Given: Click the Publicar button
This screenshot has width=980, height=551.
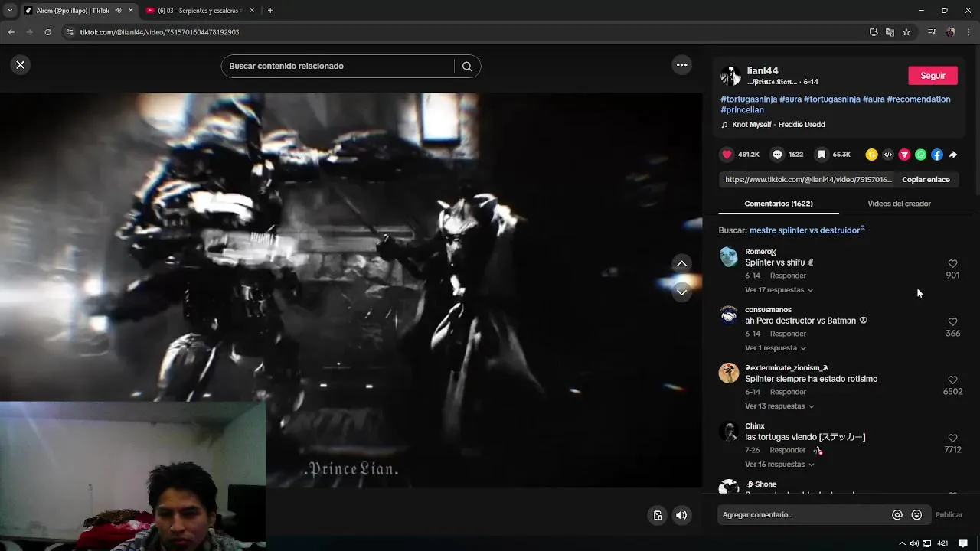Looking at the screenshot, I should (x=949, y=515).
